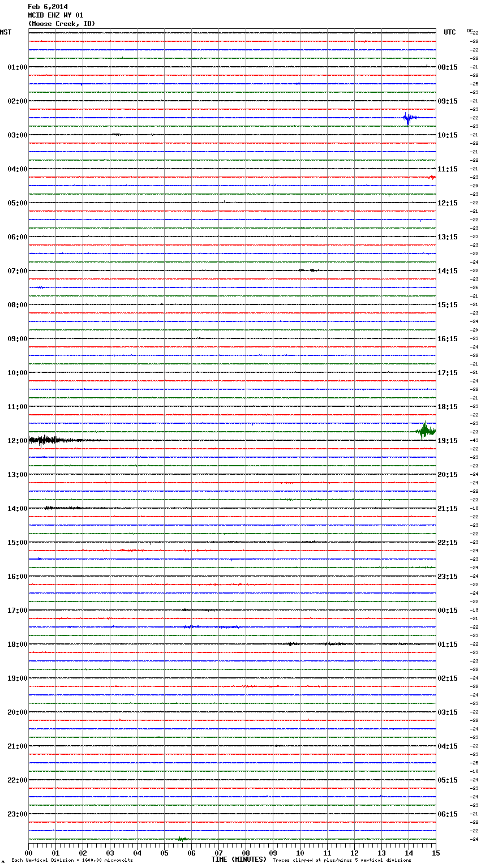Screen dimensions: 481x868
Task: Click the date header "Feb 6,2014"
Action: [x=48, y=7]
